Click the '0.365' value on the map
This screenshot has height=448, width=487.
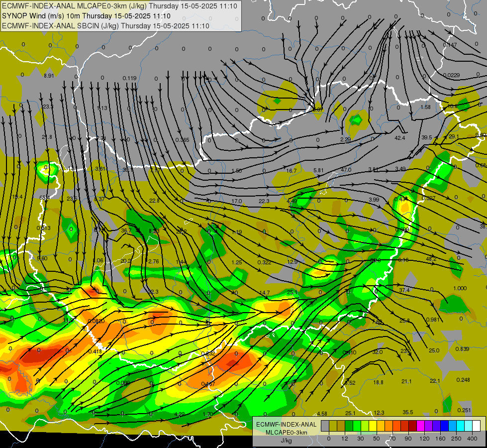pos(183,140)
